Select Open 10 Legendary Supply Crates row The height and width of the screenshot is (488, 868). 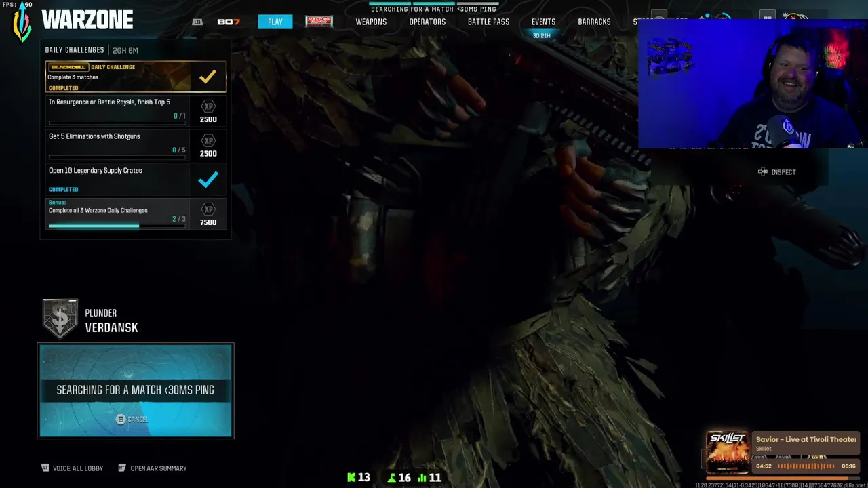point(136,179)
